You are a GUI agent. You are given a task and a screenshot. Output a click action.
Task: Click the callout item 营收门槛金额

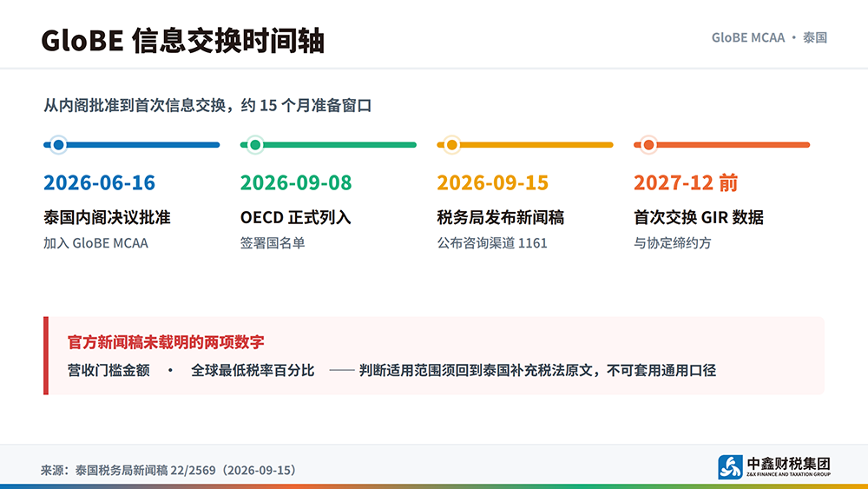[x=108, y=370]
